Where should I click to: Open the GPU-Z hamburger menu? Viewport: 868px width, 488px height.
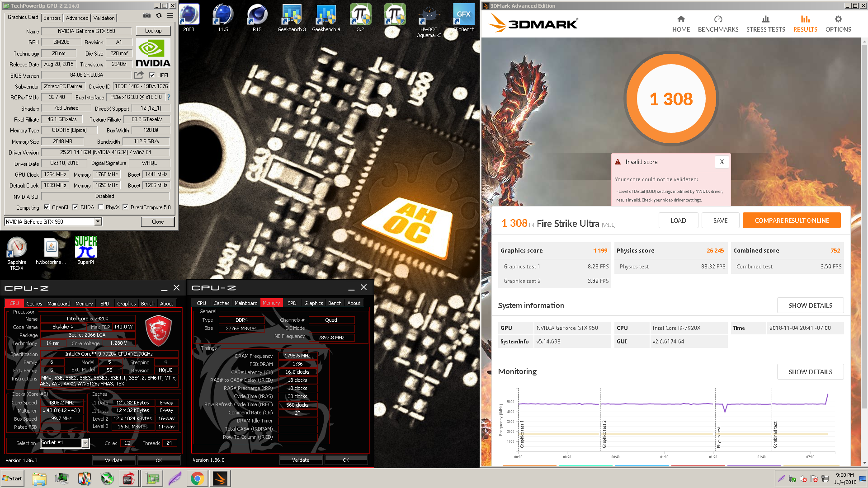[x=170, y=15]
